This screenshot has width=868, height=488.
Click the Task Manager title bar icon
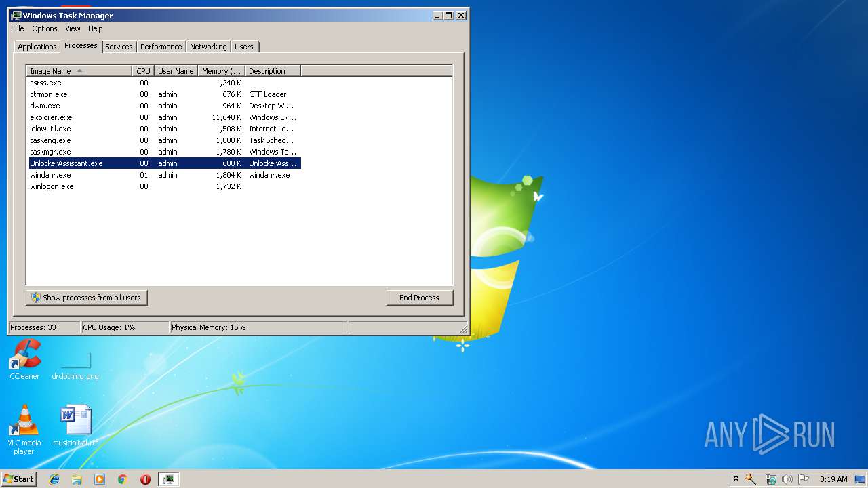click(16, 15)
